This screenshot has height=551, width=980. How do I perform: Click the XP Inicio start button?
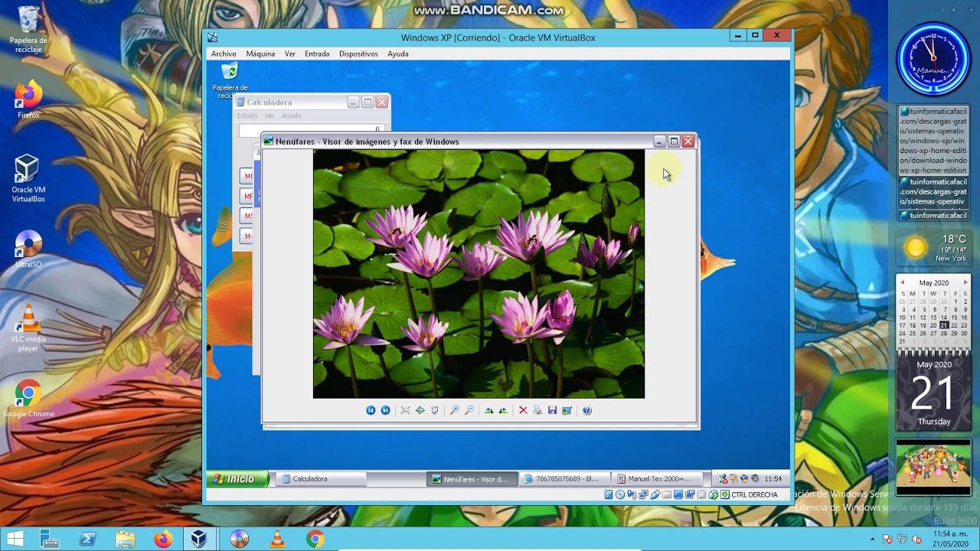point(237,479)
